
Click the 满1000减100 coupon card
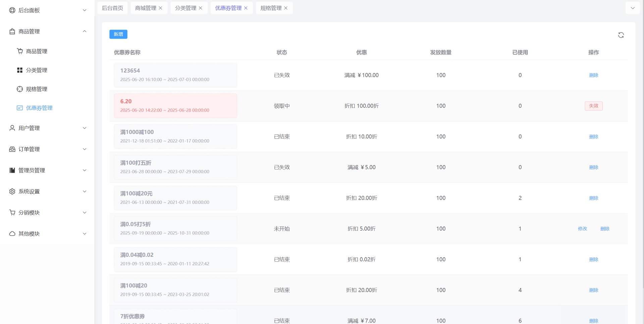click(x=175, y=137)
